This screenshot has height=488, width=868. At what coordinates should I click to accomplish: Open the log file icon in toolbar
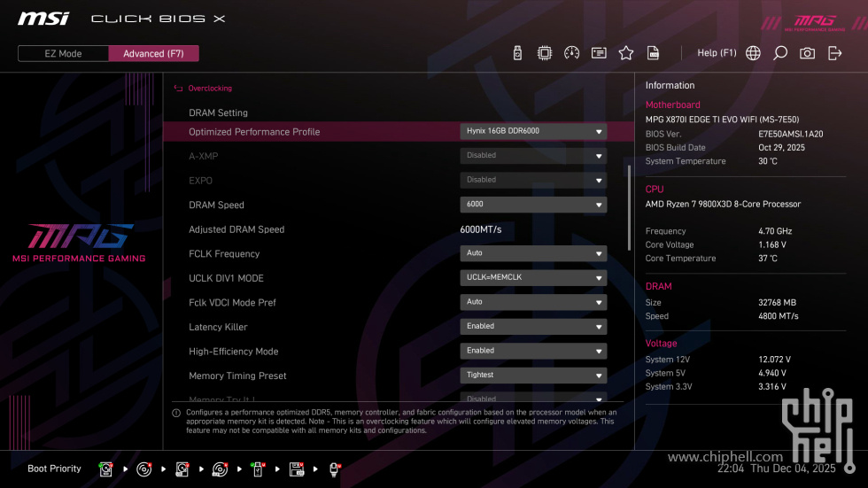coord(653,53)
